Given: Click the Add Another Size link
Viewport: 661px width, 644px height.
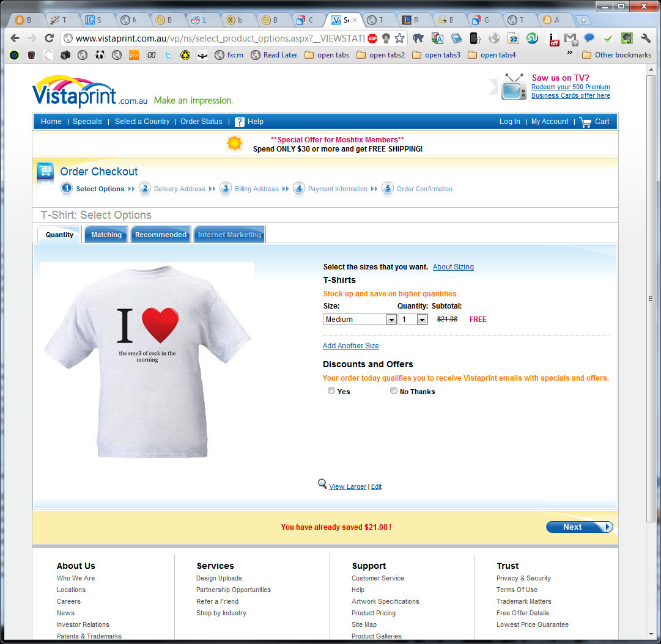Looking at the screenshot, I should coord(351,346).
